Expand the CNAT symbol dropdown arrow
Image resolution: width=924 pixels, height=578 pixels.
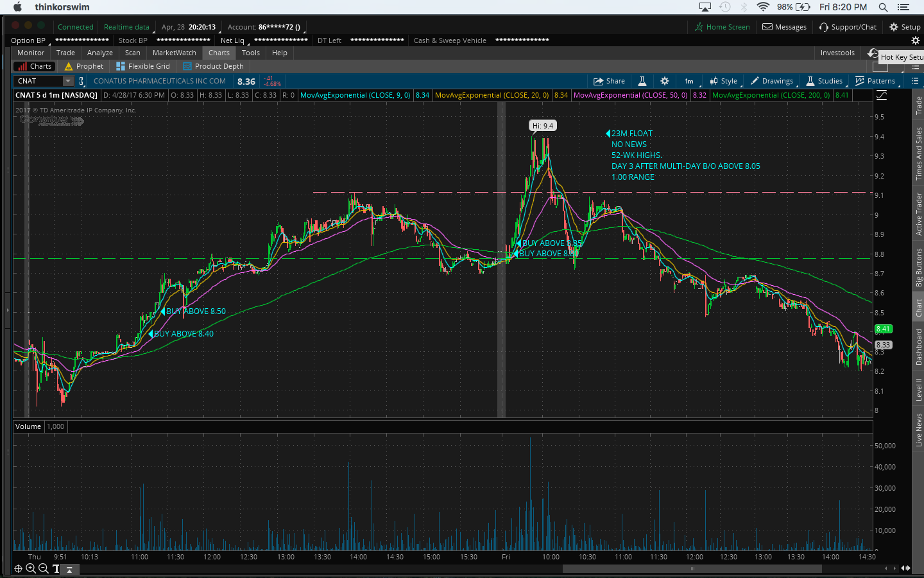[67, 81]
